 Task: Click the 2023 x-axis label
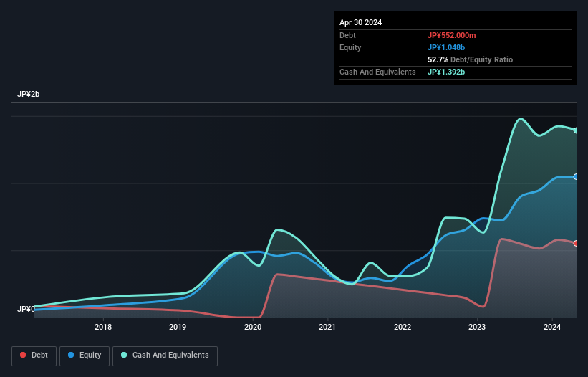pos(477,327)
